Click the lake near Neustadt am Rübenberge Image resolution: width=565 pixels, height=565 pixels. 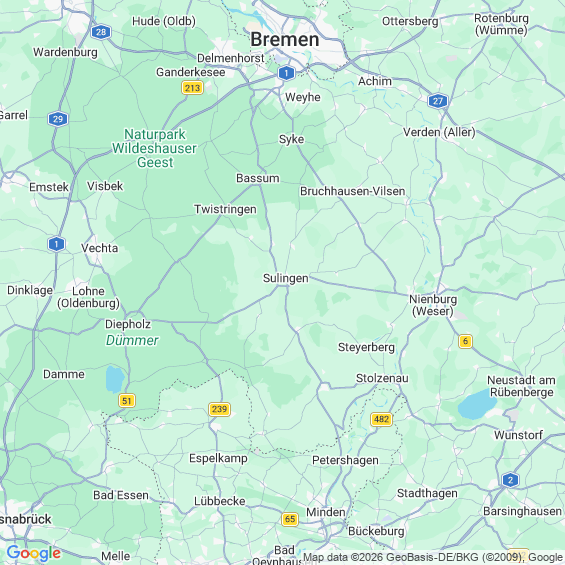[x=477, y=404]
